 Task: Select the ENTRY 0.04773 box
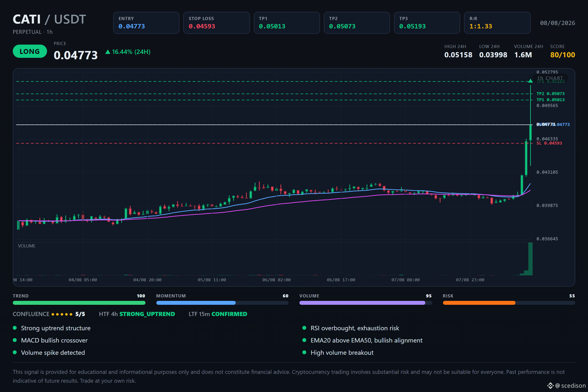click(146, 23)
